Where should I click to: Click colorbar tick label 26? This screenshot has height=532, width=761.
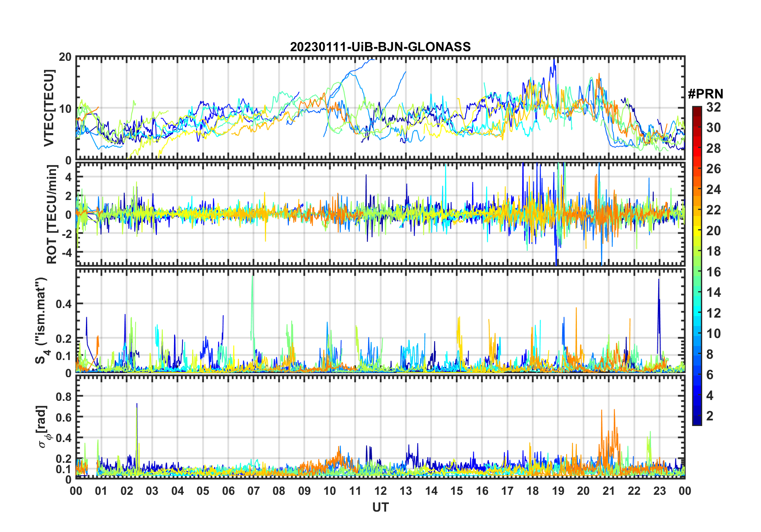coord(713,169)
